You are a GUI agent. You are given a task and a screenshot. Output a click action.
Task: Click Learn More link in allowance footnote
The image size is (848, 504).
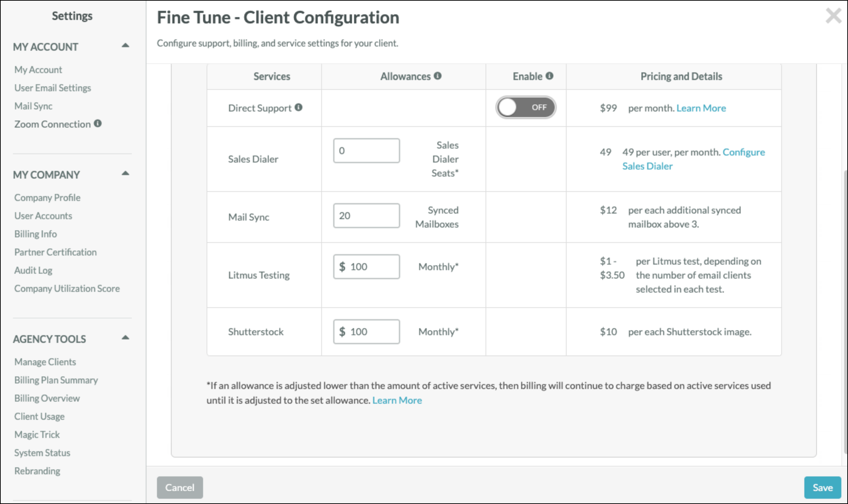(397, 400)
